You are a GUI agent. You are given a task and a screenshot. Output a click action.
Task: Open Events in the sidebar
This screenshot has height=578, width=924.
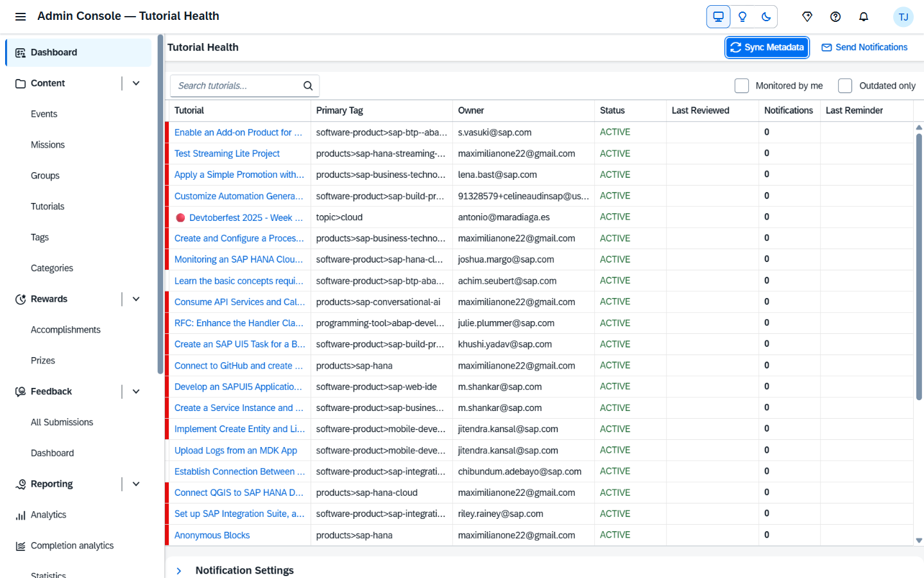coord(44,114)
